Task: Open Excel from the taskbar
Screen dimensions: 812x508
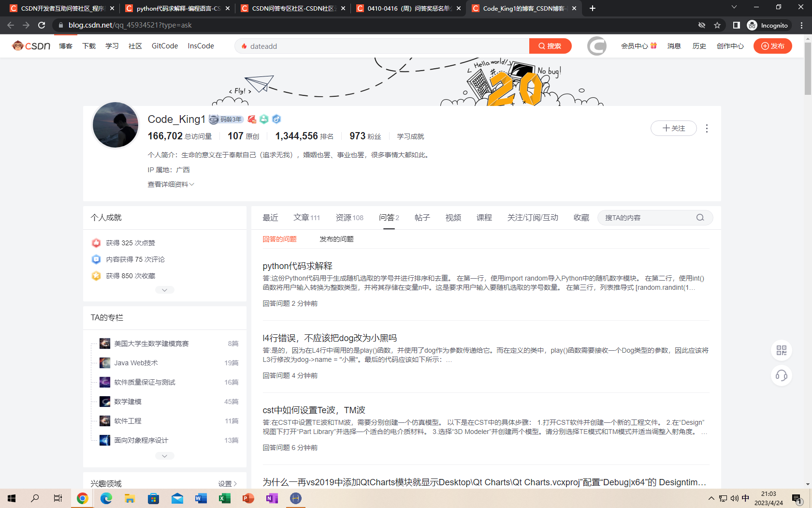Action: [x=225, y=498]
